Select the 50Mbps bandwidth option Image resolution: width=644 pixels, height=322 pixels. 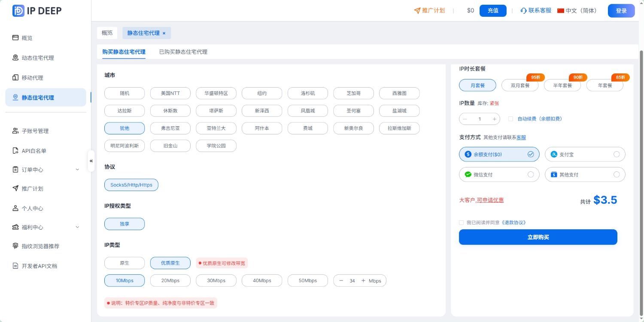[308, 281]
